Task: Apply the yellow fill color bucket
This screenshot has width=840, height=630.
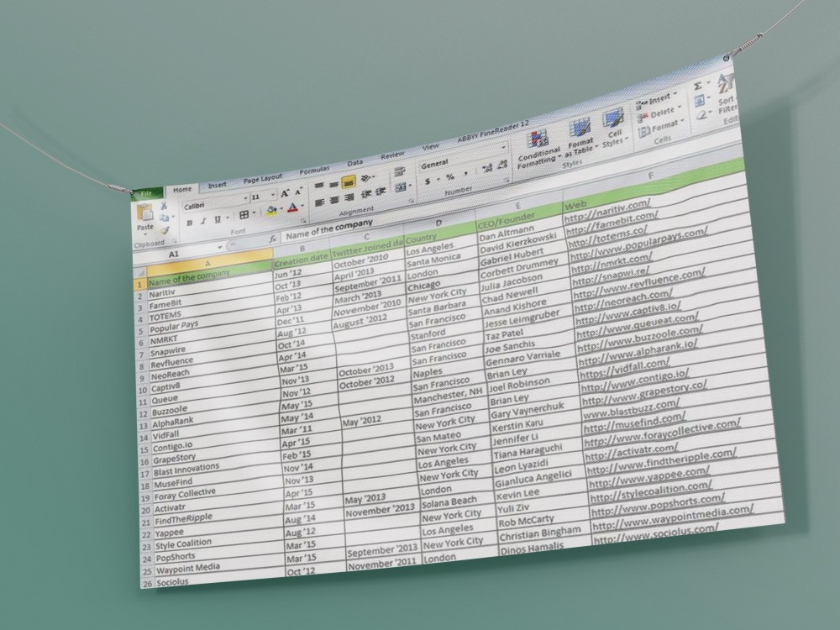Action: [x=271, y=211]
